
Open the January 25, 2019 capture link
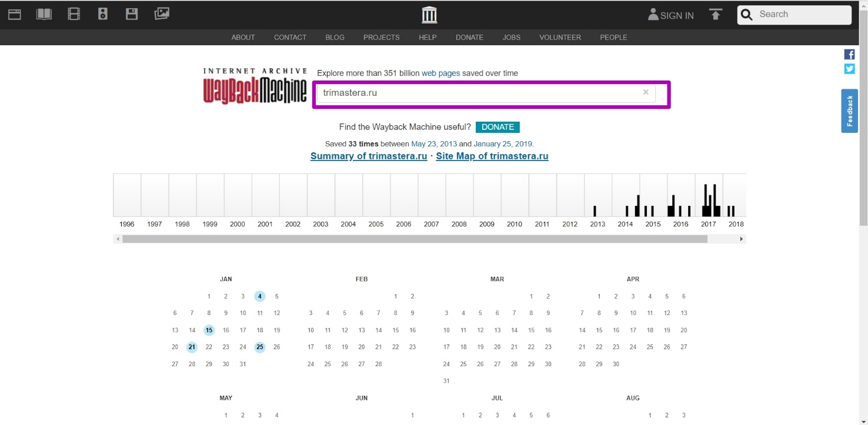coord(503,144)
